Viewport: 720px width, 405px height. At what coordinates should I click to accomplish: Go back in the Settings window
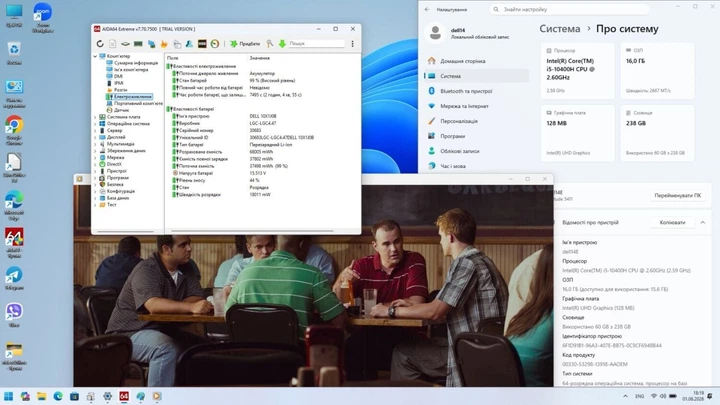click(427, 9)
